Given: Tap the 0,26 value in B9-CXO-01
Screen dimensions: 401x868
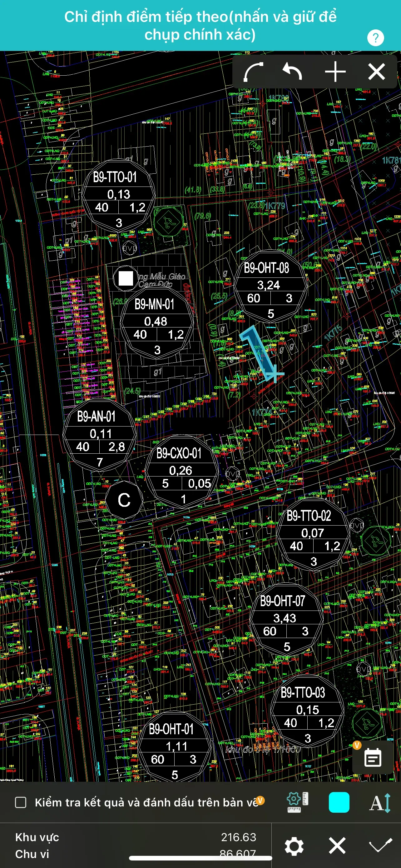Looking at the screenshot, I should [181, 470].
